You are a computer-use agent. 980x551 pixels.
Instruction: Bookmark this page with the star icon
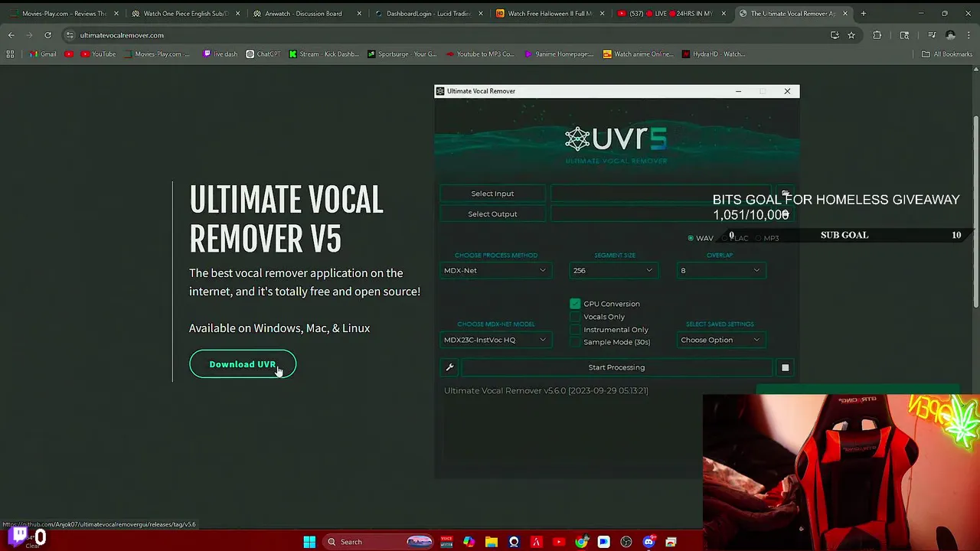pyautogui.click(x=851, y=35)
